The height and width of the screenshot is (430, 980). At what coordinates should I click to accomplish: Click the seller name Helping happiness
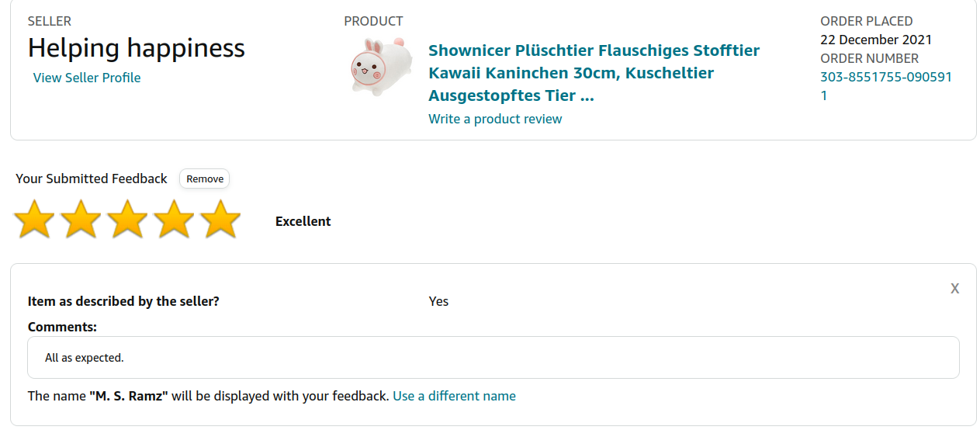[x=137, y=48]
